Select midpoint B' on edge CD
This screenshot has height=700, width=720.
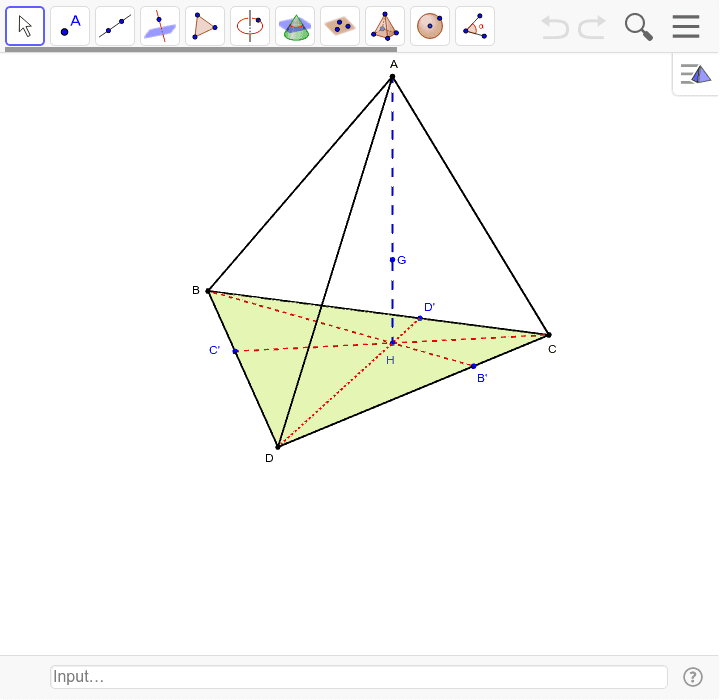click(x=474, y=366)
